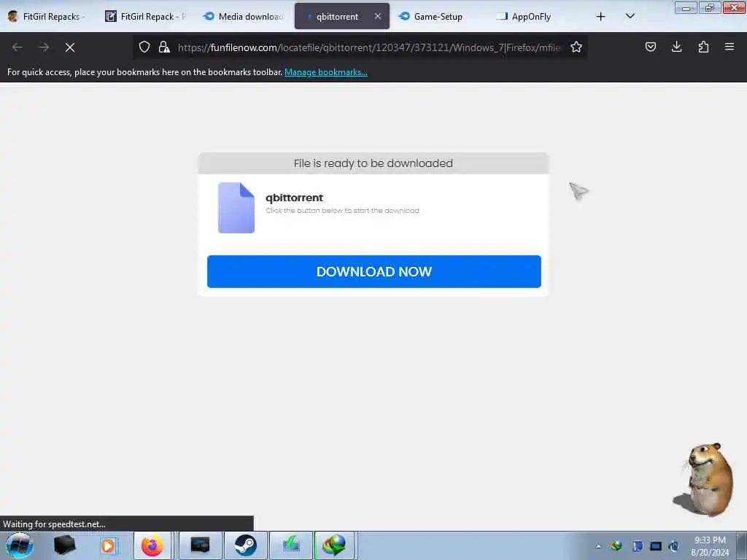Open the Manage bookmarks link
The image size is (747, 560).
coord(326,72)
